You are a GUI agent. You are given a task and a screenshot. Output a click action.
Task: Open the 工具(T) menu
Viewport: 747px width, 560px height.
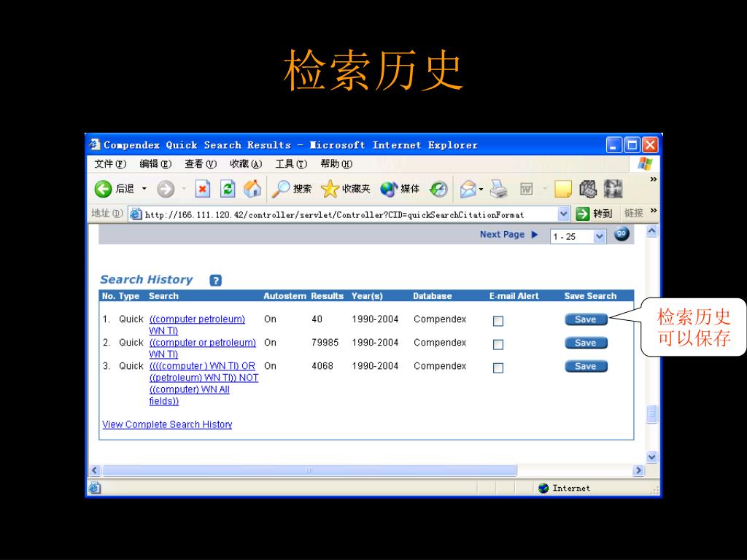pyautogui.click(x=291, y=164)
